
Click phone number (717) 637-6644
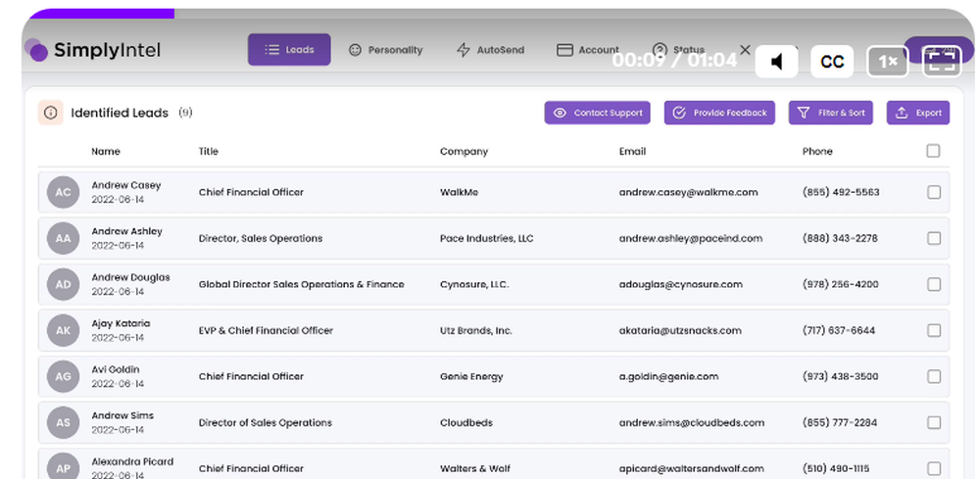pos(839,330)
